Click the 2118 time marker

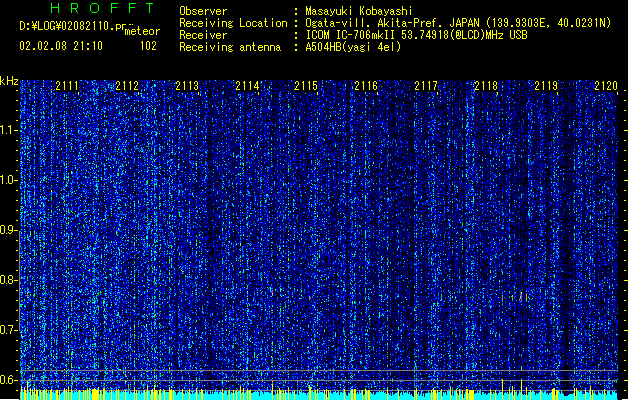486,86
